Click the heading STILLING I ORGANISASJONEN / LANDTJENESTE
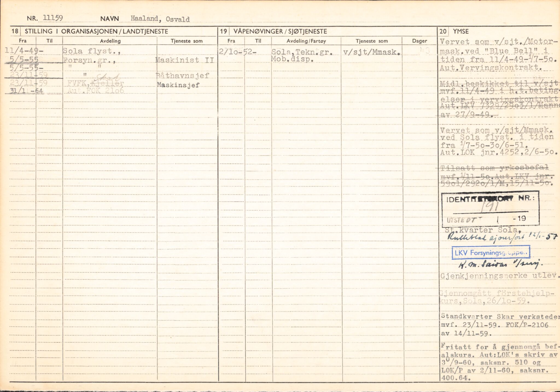Screen dimensions: 560x392 (x=96, y=31)
